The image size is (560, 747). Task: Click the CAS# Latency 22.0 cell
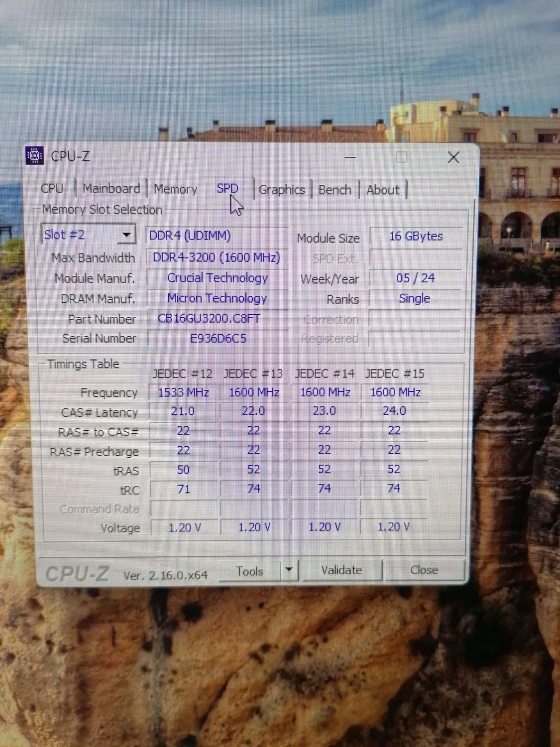pyautogui.click(x=254, y=411)
